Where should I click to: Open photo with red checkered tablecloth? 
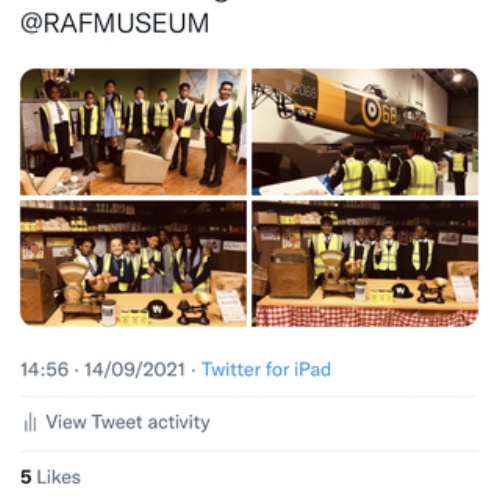point(365,263)
